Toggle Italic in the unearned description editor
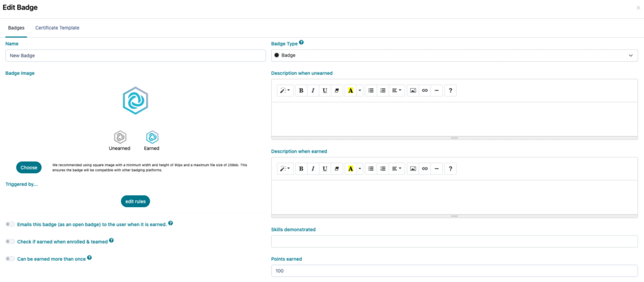The image size is (644, 282). [x=313, y=91]
